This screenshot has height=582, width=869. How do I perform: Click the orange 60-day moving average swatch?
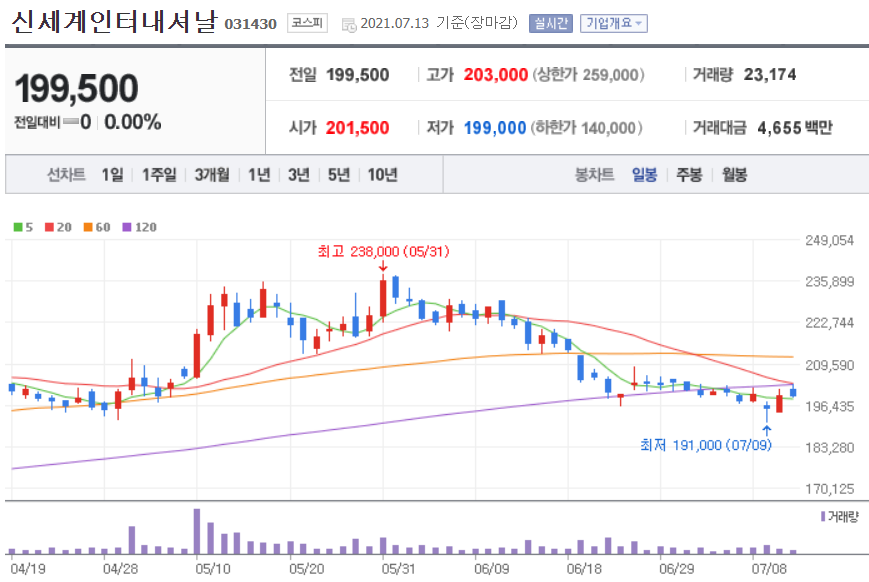pos(88,227)
